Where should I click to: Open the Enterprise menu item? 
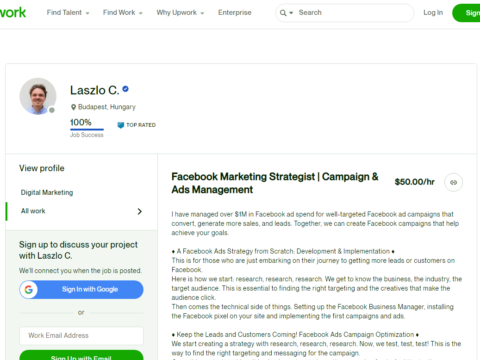click(235, 13)
